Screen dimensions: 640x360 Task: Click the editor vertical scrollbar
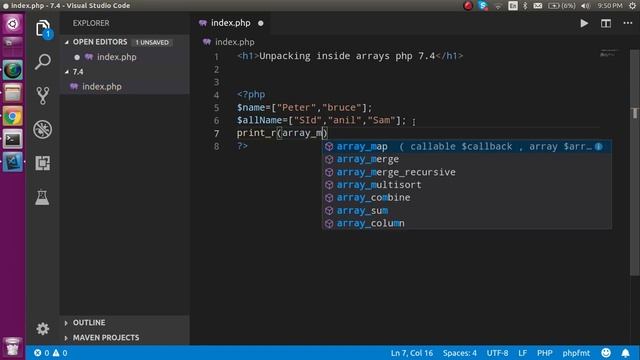point(635,163)
